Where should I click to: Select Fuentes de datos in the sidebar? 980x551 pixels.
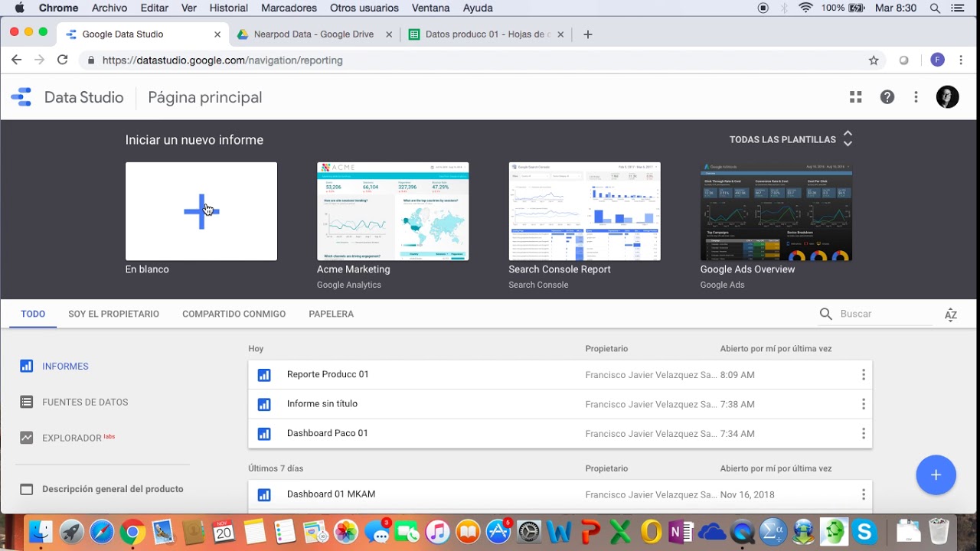pos(73,402)
